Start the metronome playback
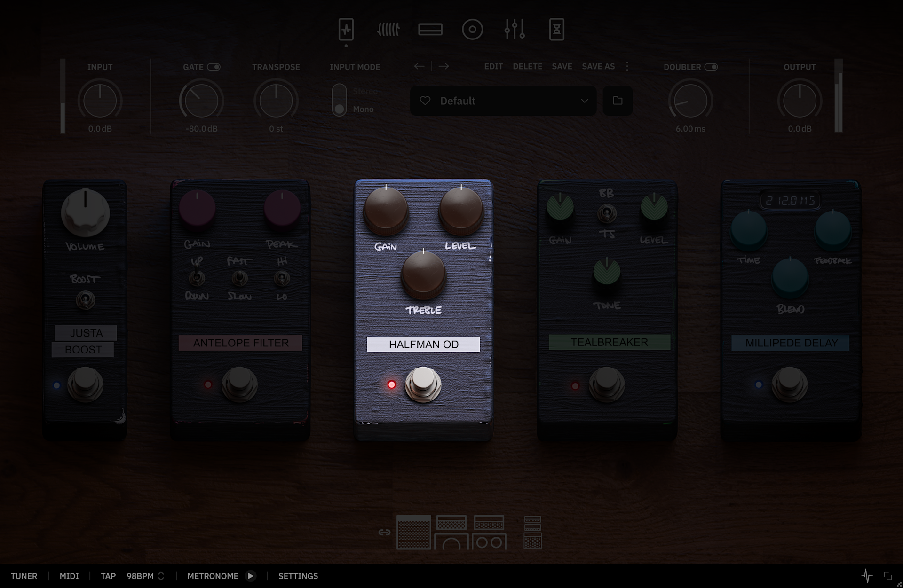 (x=251, y=576)
